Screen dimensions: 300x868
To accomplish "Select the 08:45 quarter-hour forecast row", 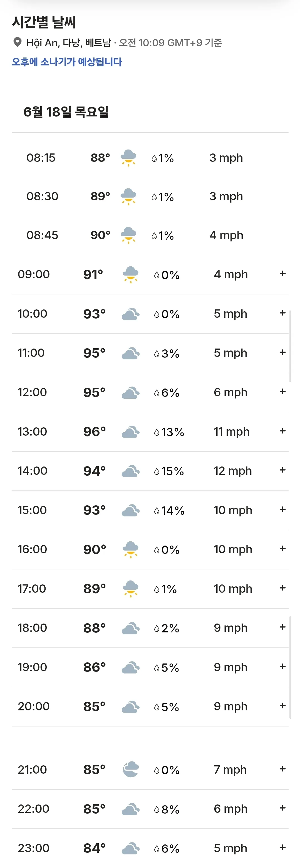I will coord(150,235).
